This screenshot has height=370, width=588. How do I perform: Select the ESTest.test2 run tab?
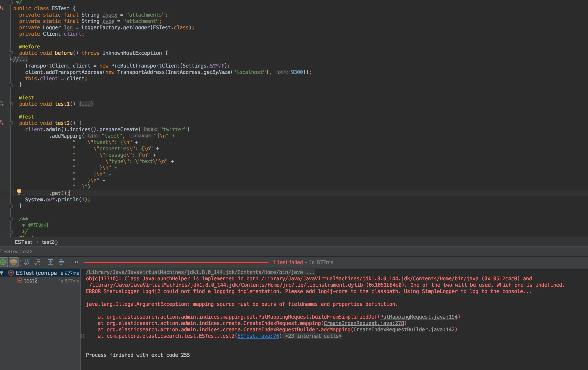tap(18, 251)
